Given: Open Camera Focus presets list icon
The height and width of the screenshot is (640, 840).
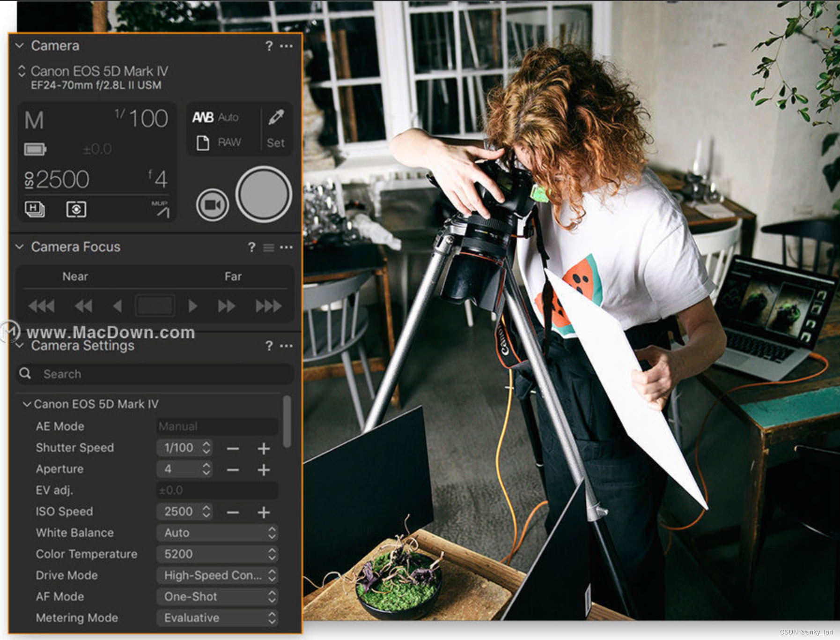Looking at the screenshot, I should [269, 247].
